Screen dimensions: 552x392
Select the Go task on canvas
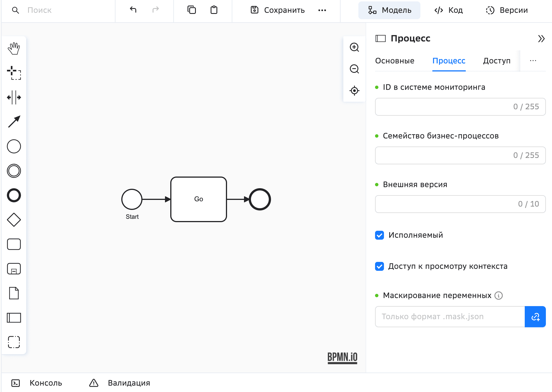pos(199,199)
